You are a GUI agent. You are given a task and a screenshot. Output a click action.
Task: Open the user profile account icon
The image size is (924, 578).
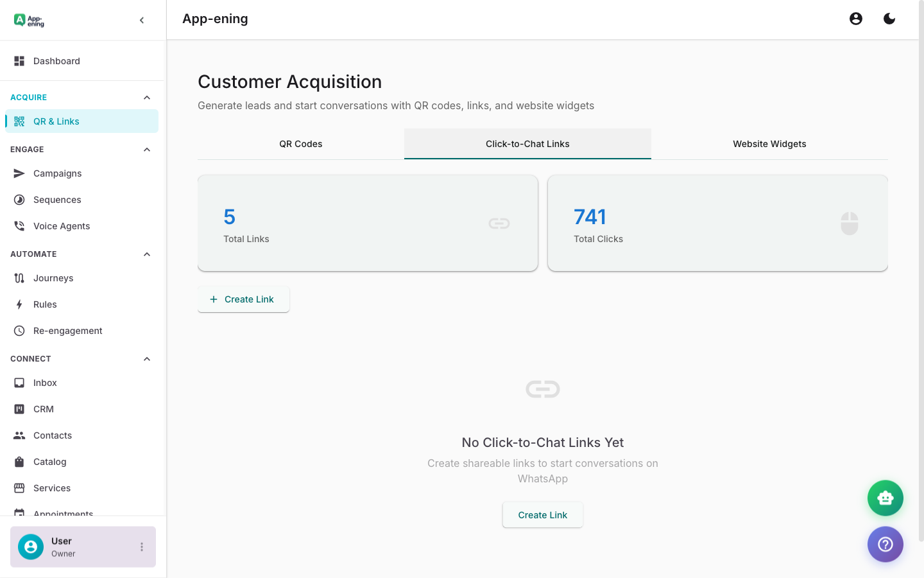(x=856, y=19)
